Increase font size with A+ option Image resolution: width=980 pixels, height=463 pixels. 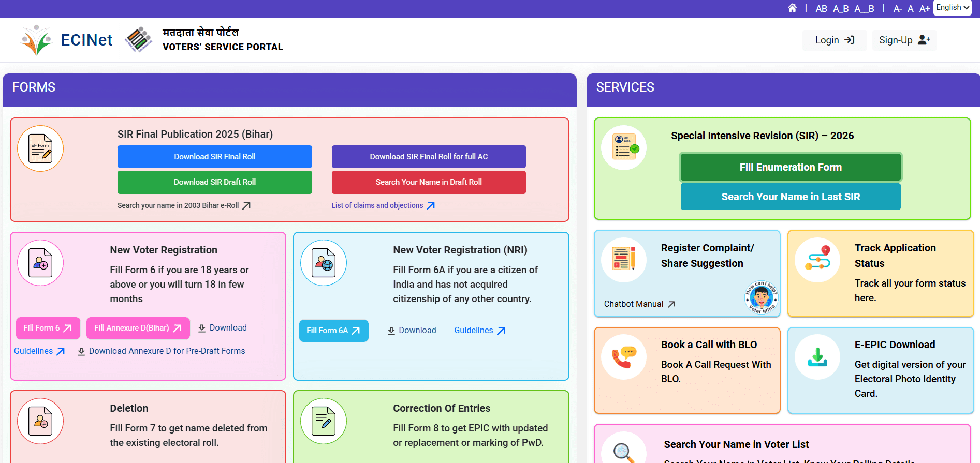coord(925,9)
